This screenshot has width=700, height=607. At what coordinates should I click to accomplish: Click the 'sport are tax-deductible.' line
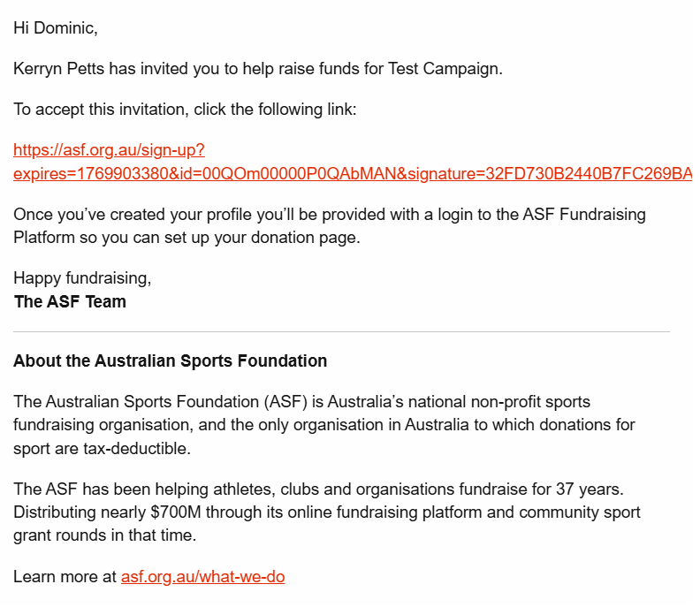click(x=102, y=449)
